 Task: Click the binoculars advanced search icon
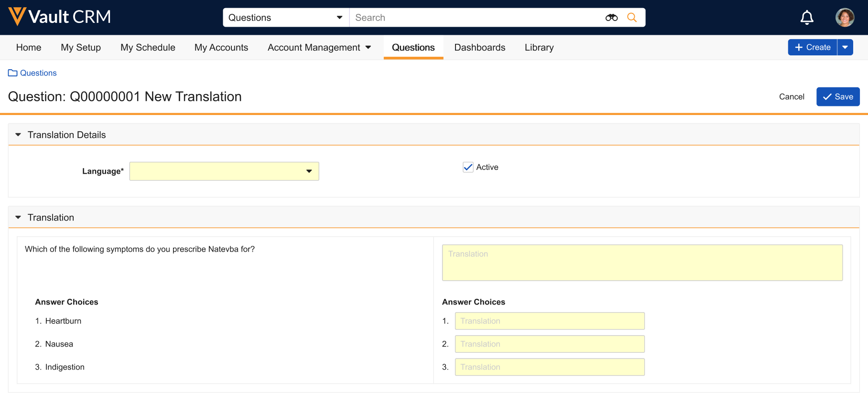click(x=611, y=18)
